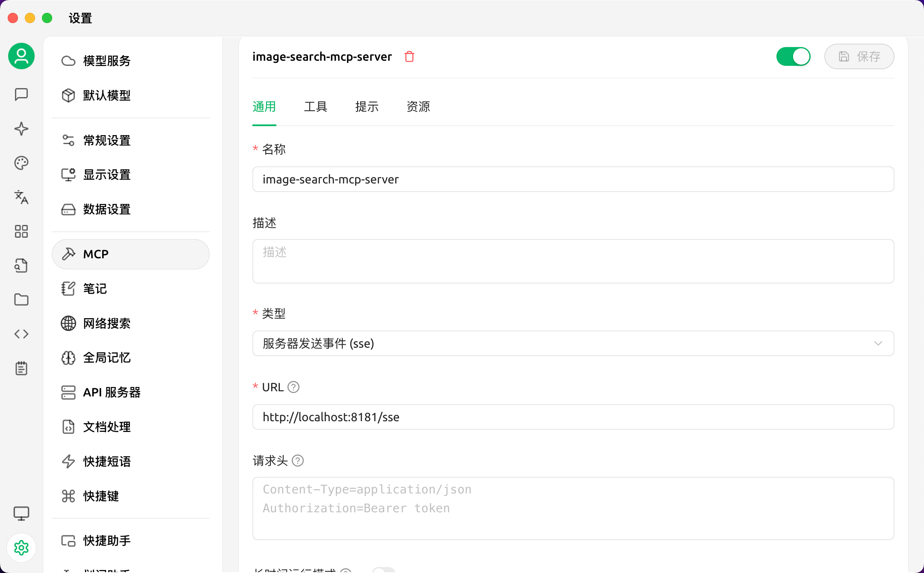Go to 显示设置
The image size is (924, 573).
coord(130,175)
